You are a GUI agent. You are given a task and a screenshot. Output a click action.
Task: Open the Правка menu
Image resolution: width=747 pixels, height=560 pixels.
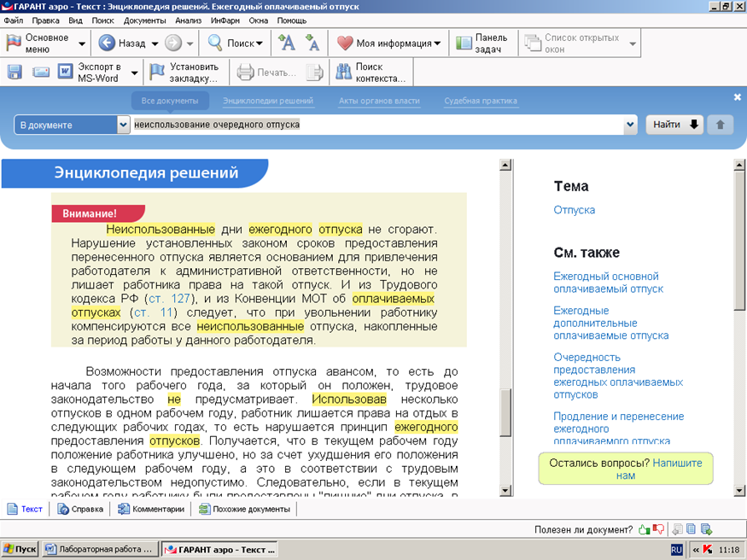tap(46, 20)
